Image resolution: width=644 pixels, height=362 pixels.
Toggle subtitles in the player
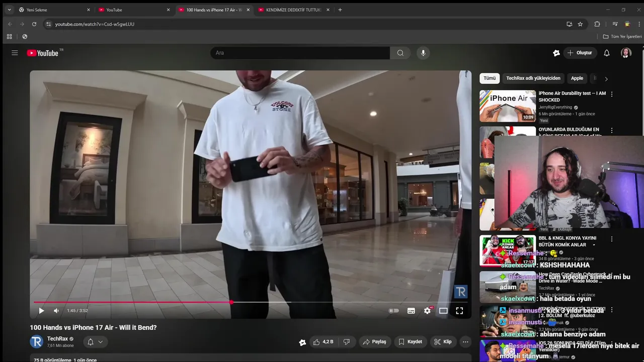pyautogui.click(x=411, y=311)
